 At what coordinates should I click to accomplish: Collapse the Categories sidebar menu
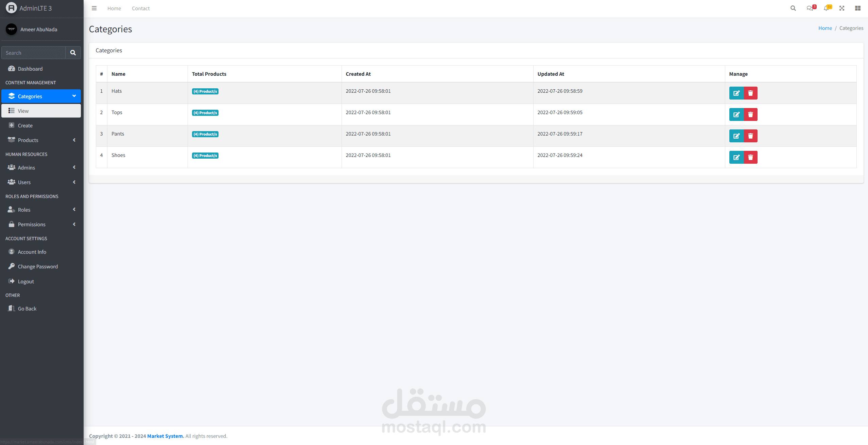[x=41, y=96]
